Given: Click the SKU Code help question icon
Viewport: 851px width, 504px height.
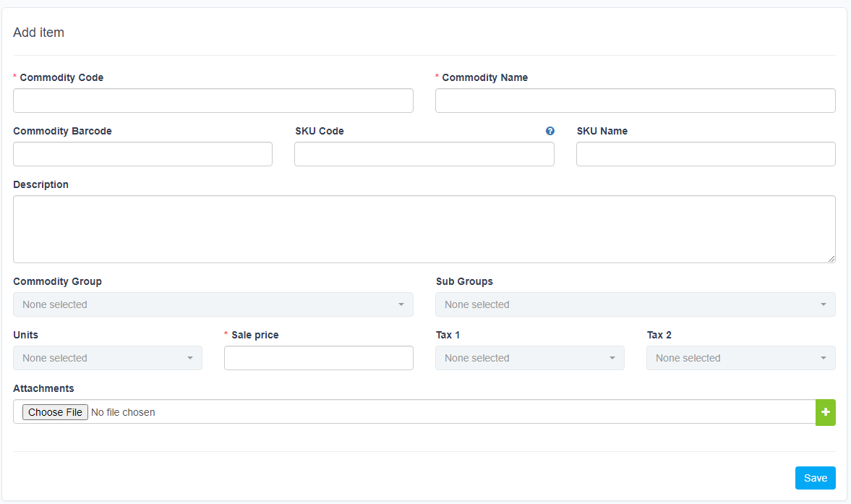Looking at the screenshot, I should coord(550,131).
